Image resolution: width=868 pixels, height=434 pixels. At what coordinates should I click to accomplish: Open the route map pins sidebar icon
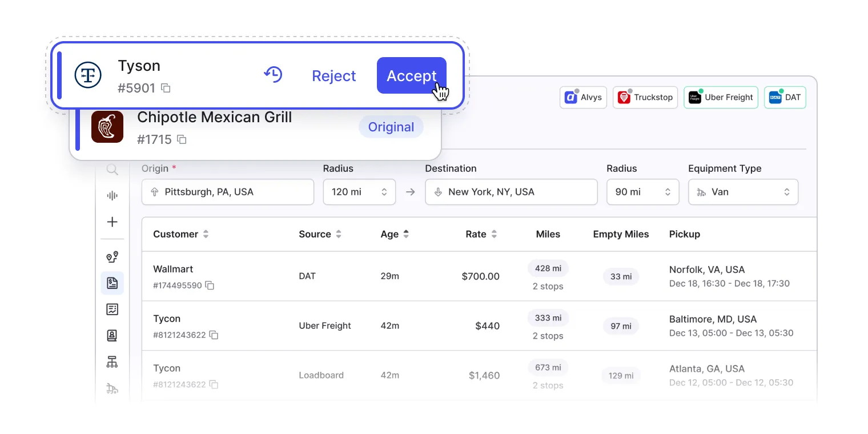[112, 257]
